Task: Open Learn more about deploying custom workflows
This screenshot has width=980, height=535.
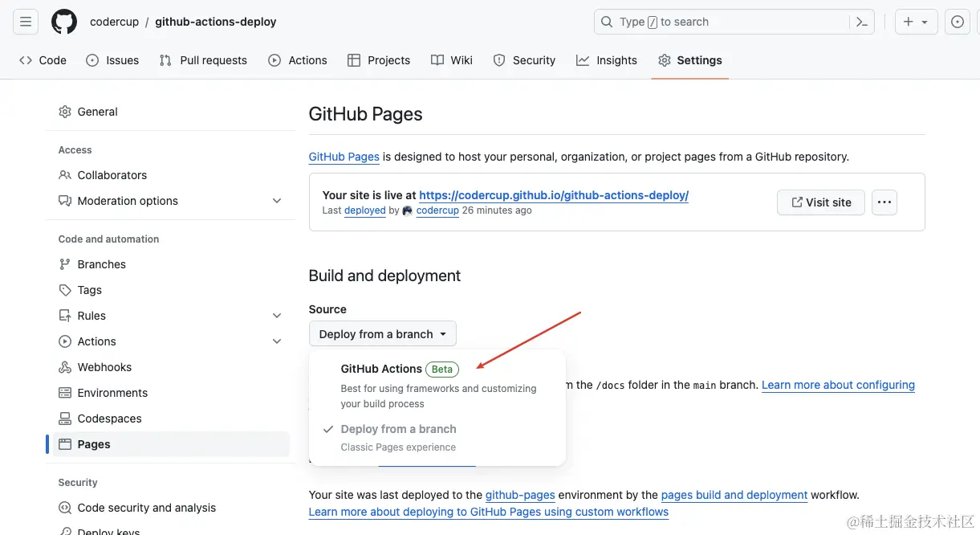Action: coord(489,512)
